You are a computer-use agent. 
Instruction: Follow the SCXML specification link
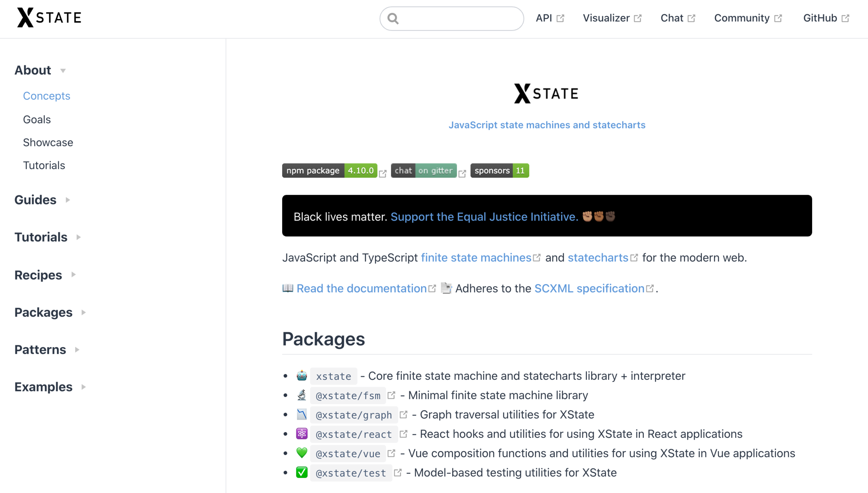point(589,288)
